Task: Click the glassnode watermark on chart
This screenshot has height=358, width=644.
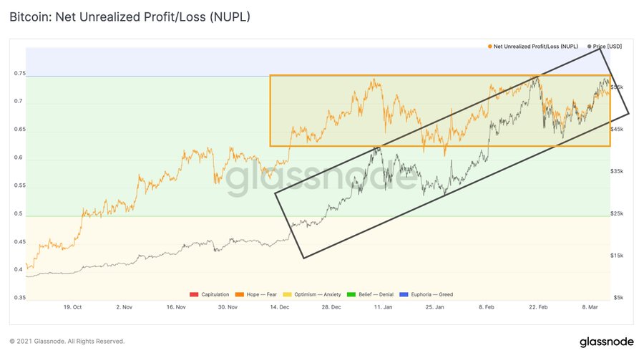Action: tap(321, 177)
